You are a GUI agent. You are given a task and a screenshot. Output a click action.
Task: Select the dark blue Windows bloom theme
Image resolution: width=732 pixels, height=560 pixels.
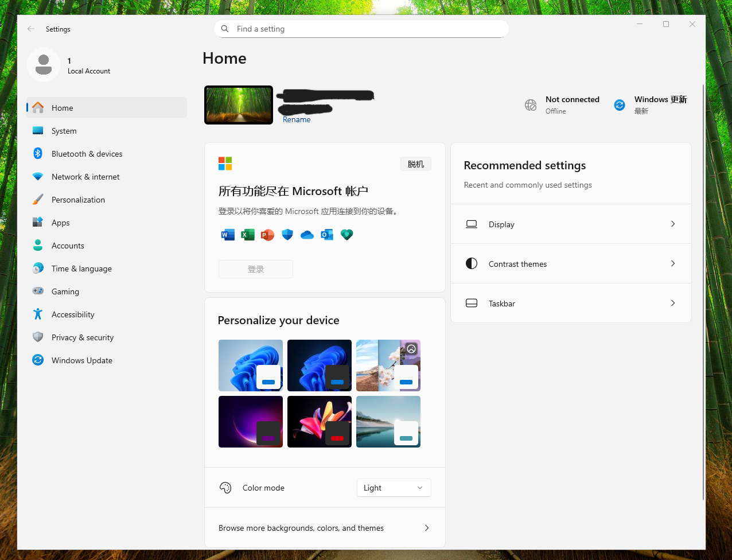tap(320, 365)
